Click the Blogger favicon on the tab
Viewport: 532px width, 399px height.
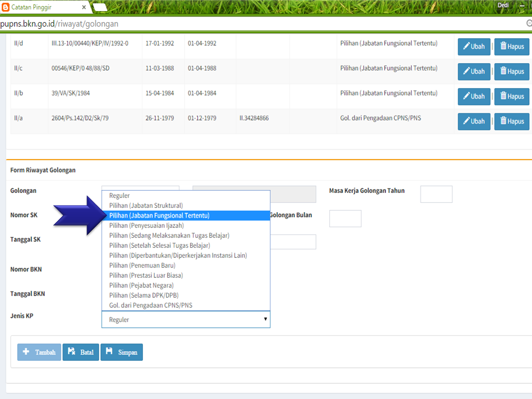(6, 7)
